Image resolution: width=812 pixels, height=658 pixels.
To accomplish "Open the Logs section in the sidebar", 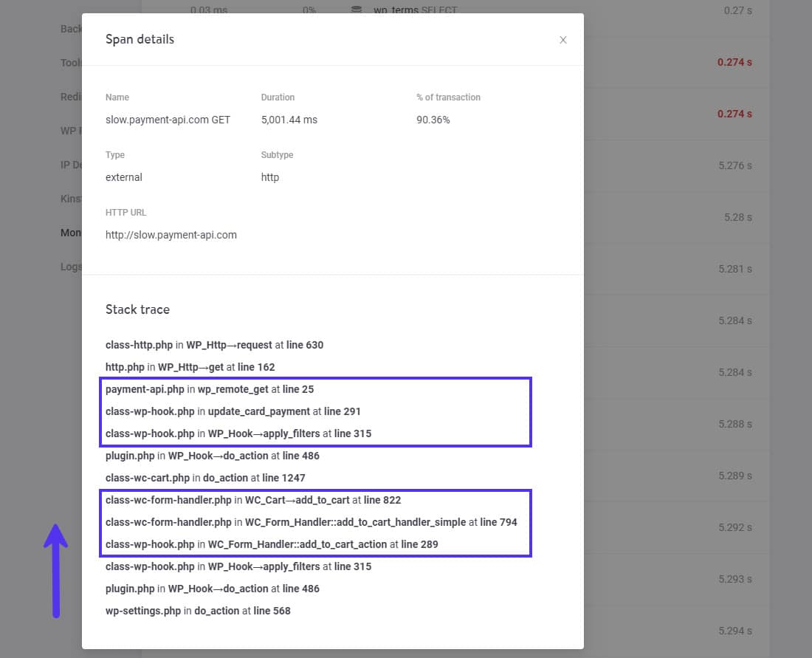I will [71, 267].
